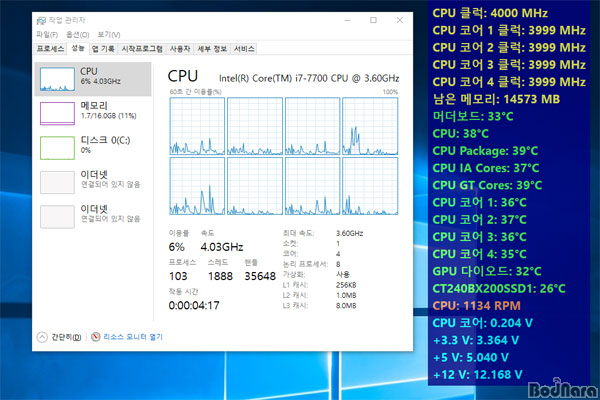
Task: Select the CPU item in sidebar
Action: (93, 79)
